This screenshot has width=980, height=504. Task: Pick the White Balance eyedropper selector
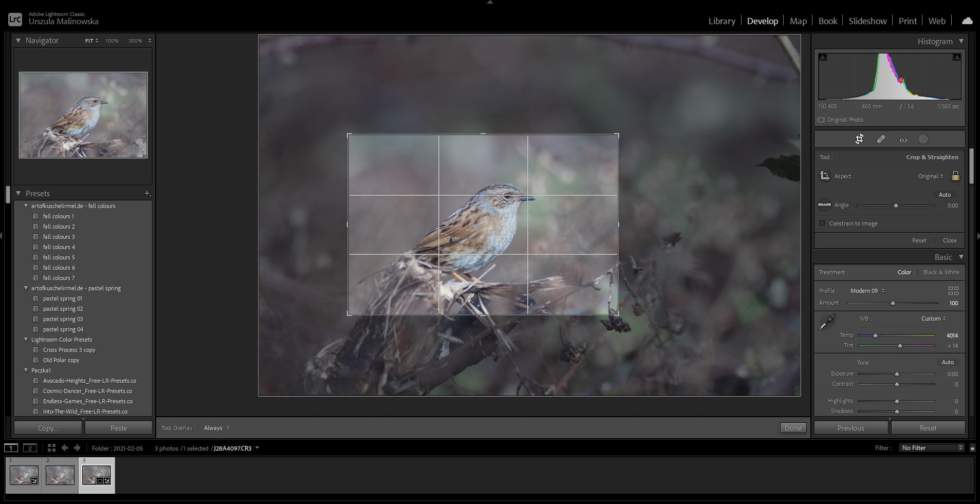click(x=826, y=322)
